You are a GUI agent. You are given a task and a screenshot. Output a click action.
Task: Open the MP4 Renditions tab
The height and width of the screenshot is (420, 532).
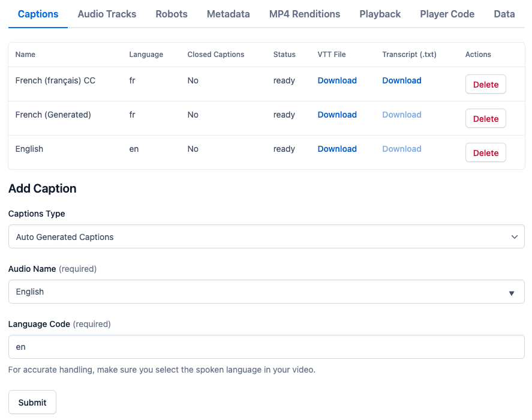pos(305,14)
